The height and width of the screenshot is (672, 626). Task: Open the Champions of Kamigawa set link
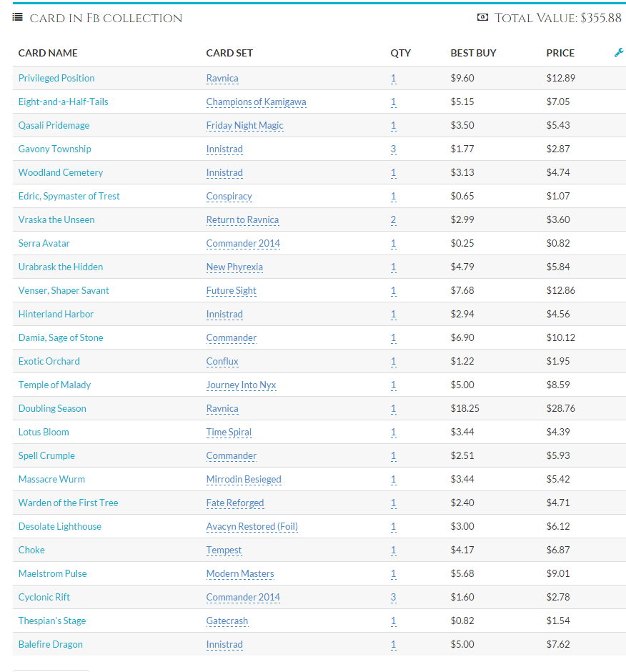tap(256, 102)
